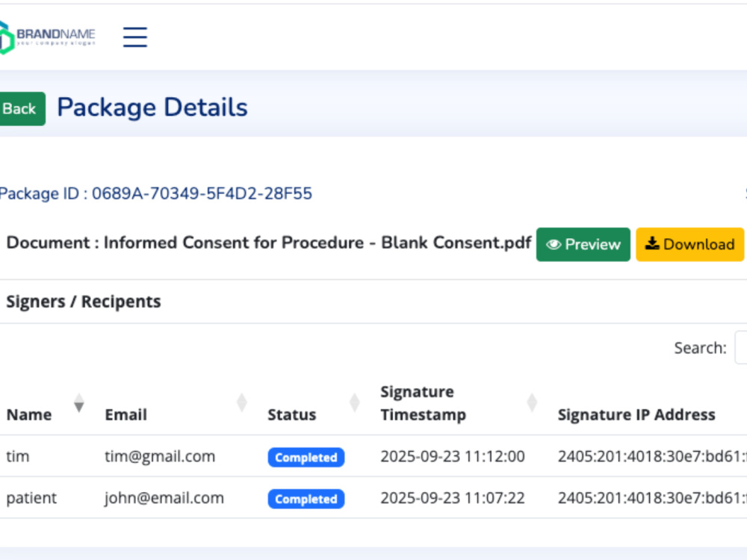Click the document name Informed Consent text
747x560 pixels.
point(317,243)
